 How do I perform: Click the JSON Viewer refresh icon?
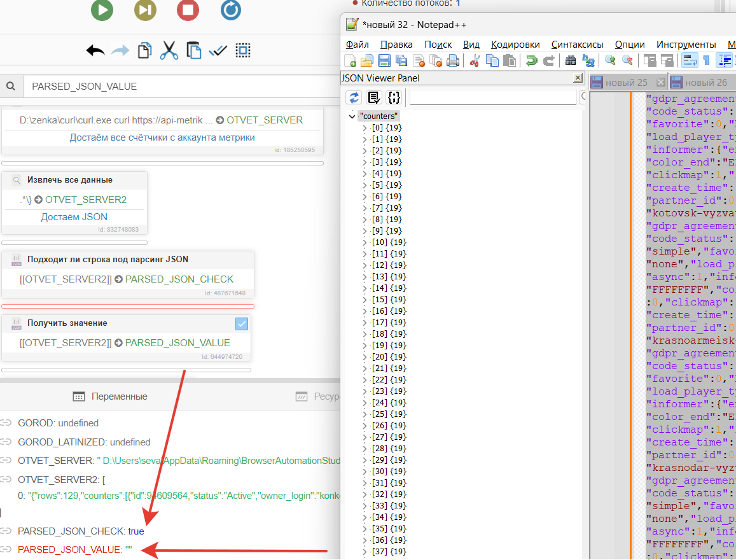tap(354, 97)
